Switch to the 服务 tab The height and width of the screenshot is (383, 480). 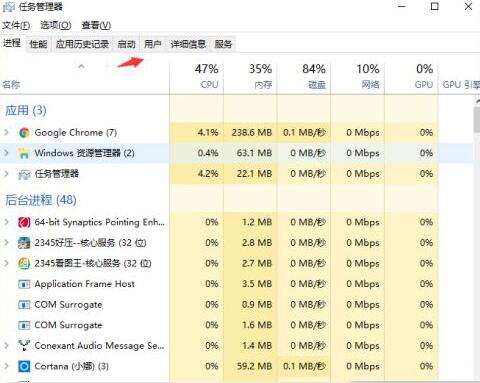point(223,44)
